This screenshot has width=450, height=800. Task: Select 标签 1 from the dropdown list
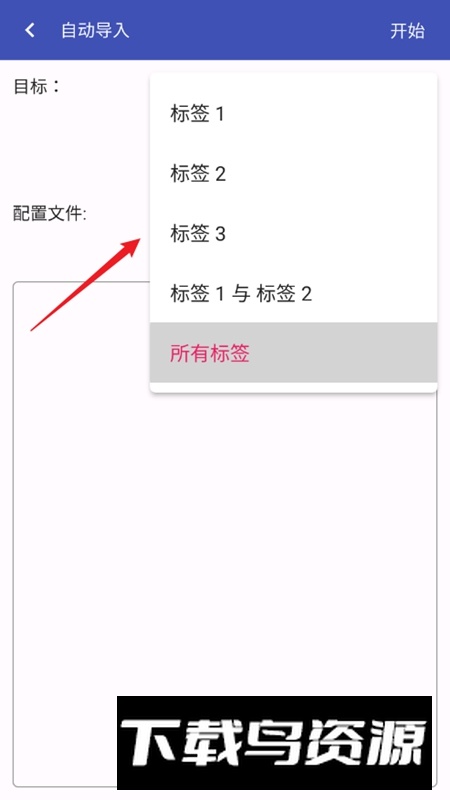point(293,114)
